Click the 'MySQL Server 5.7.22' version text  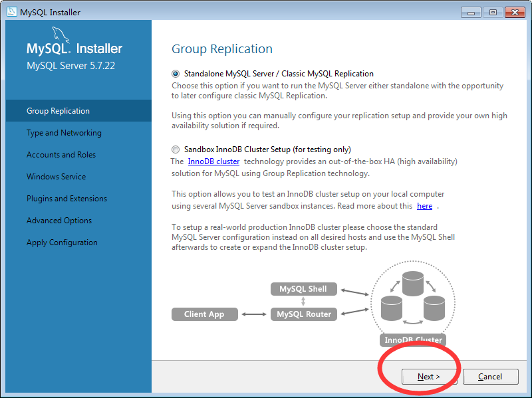[x=71, y=65]
